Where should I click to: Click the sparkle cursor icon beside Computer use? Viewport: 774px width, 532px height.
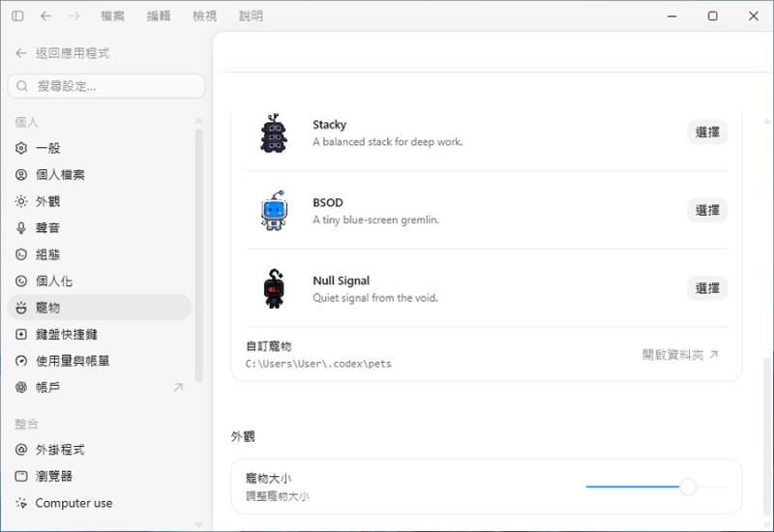coord(21,503)
